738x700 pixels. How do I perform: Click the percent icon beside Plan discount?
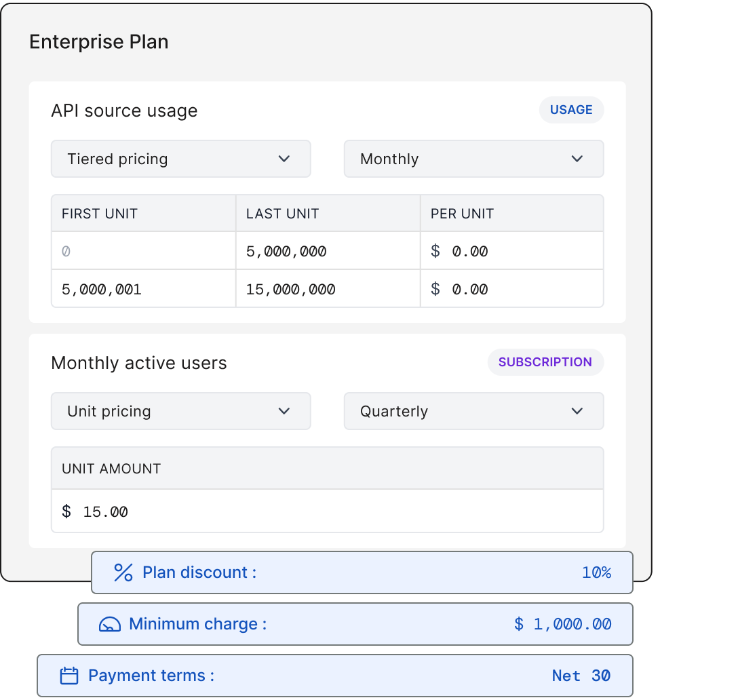(x=123, y=572)
